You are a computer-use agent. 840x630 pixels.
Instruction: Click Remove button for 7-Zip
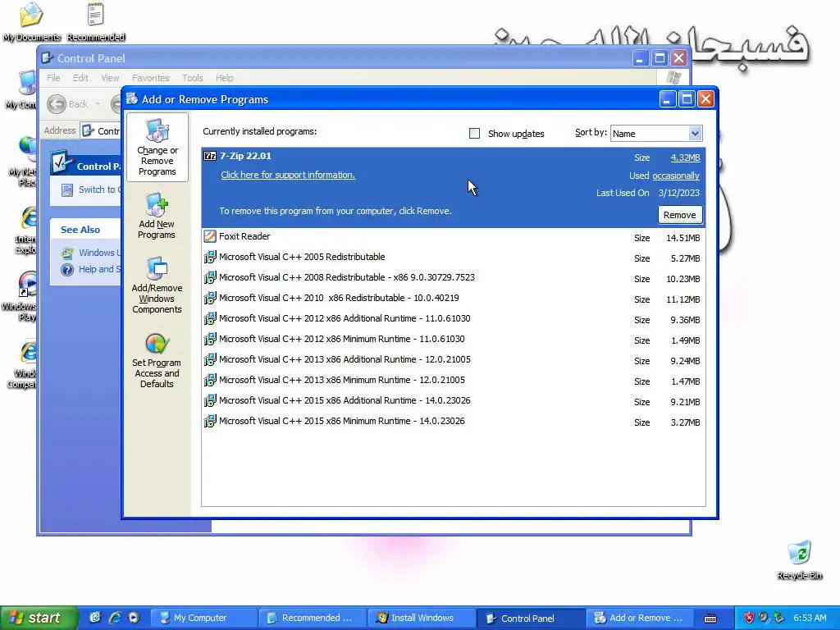tap(680, 215)
